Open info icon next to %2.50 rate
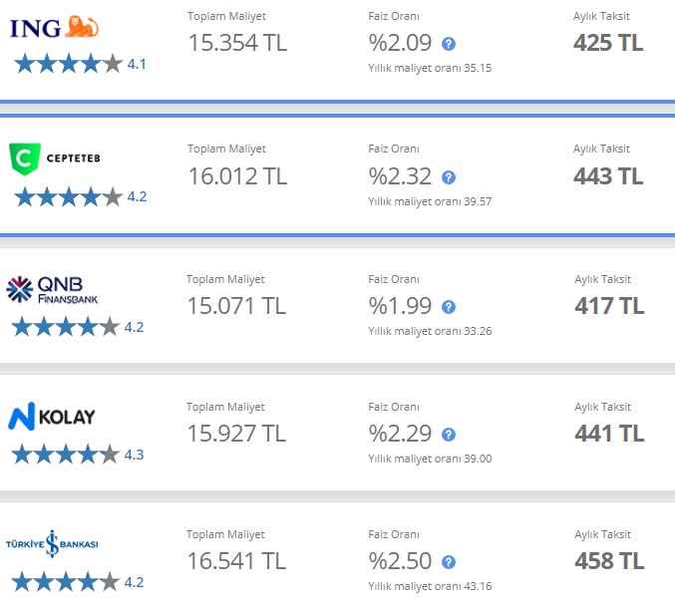Image resolution: width=675 pixels, height=616 pixels. (x=449, y=562)
